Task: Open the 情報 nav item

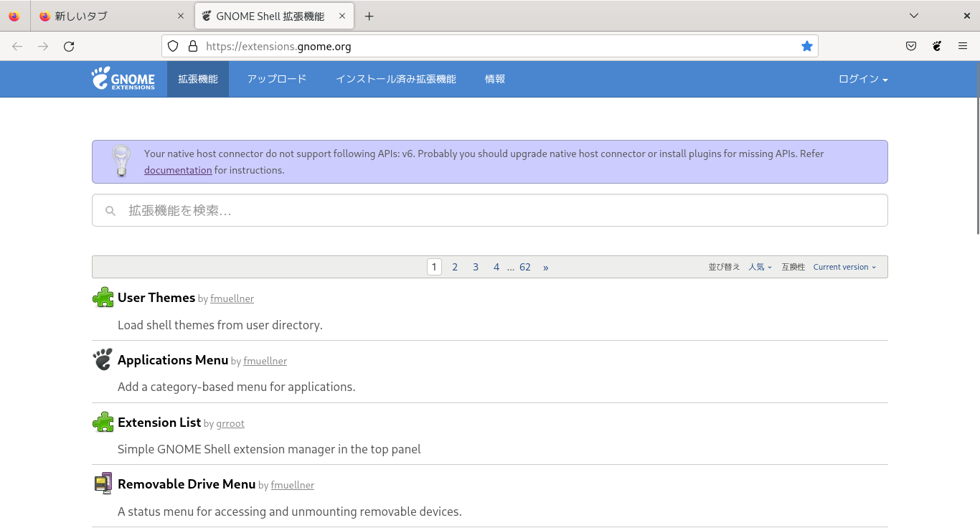Action: click(x=495, y=79)
